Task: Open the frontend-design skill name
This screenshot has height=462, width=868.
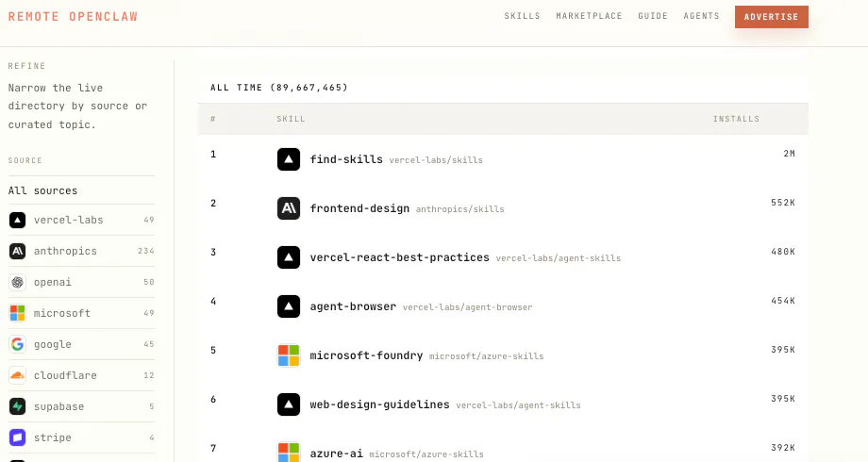Action: point(359,208)
